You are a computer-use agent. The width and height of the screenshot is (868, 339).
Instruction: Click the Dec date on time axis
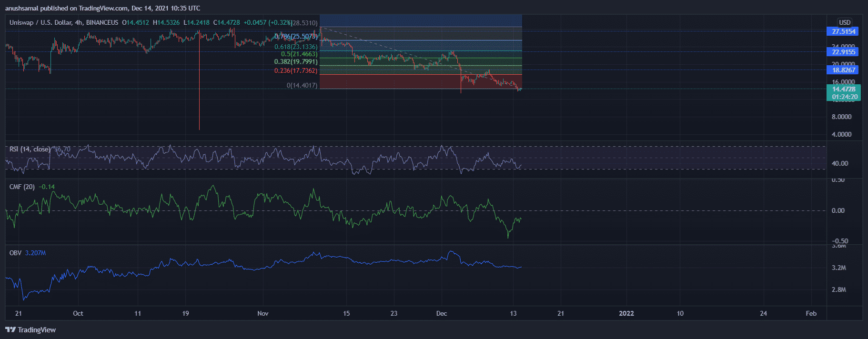click(442, 313)
